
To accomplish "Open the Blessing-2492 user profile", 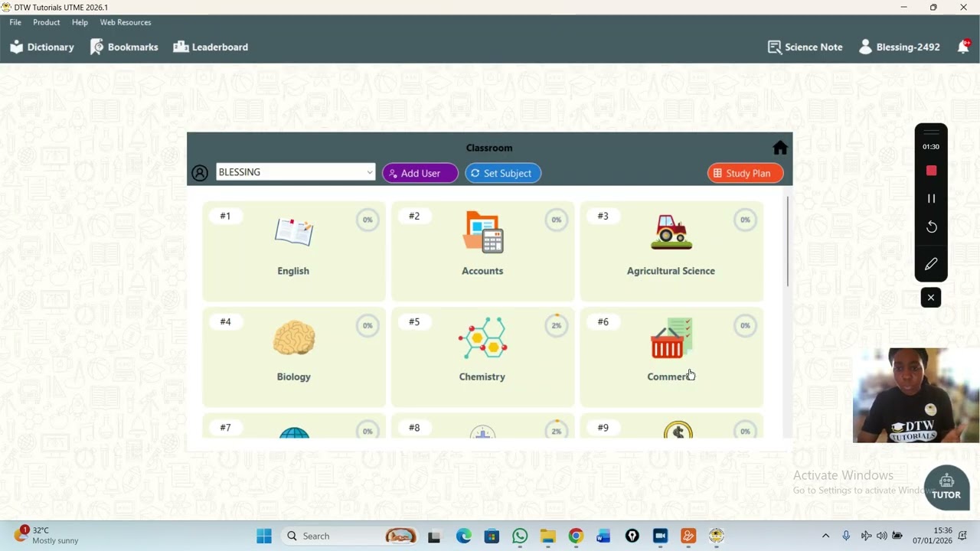I will tap(899, 47).
